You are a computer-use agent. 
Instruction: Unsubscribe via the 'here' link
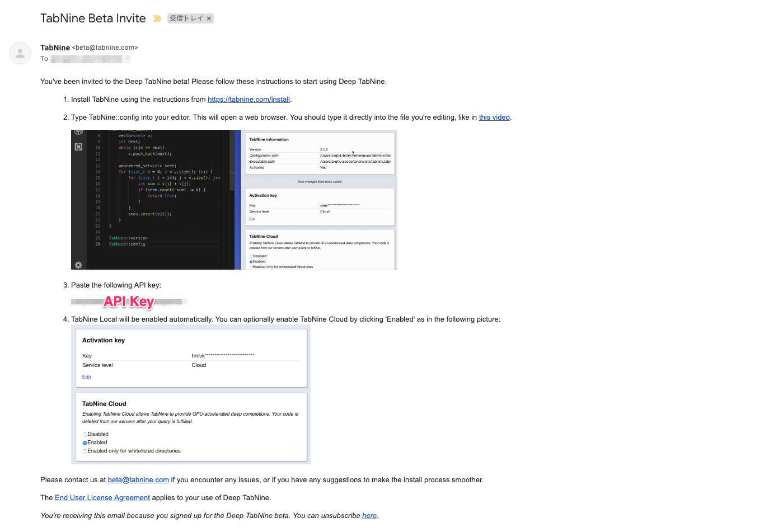tap(369, 515)
